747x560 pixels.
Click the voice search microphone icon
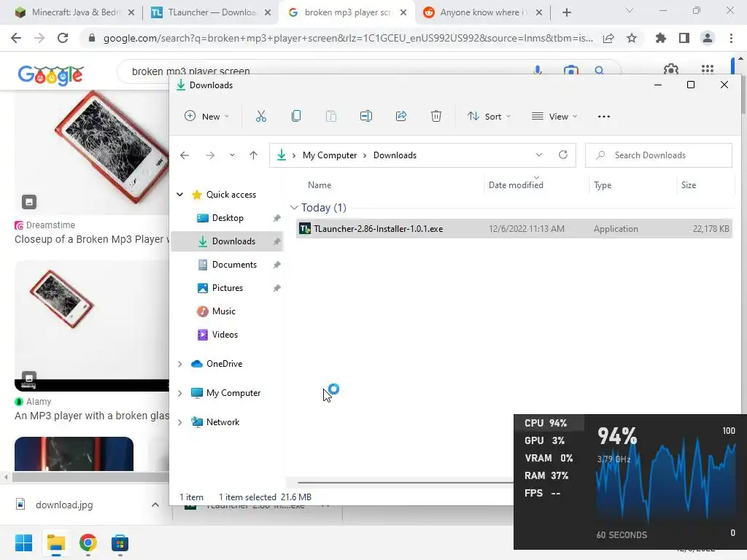pos(538,70)
